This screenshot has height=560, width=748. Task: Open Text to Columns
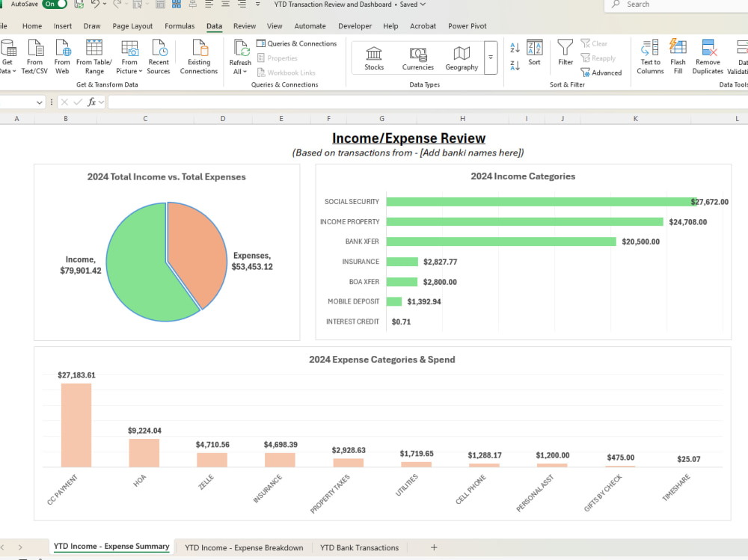pyautogui.click(x=650, y=56)
